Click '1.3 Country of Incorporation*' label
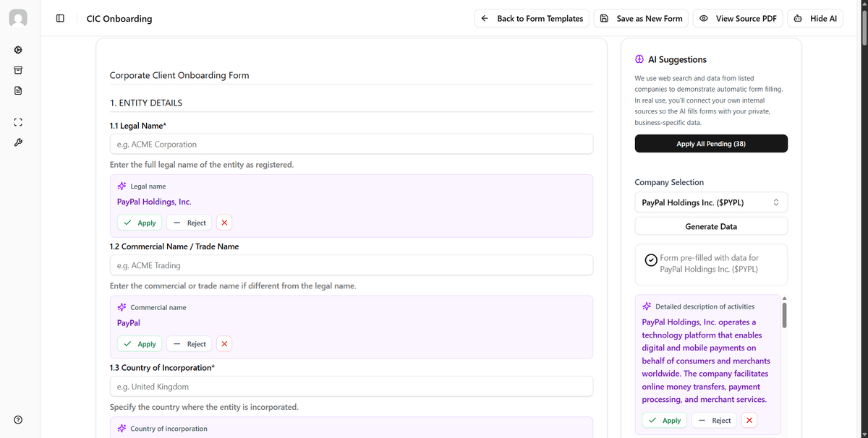 point(162,368)
